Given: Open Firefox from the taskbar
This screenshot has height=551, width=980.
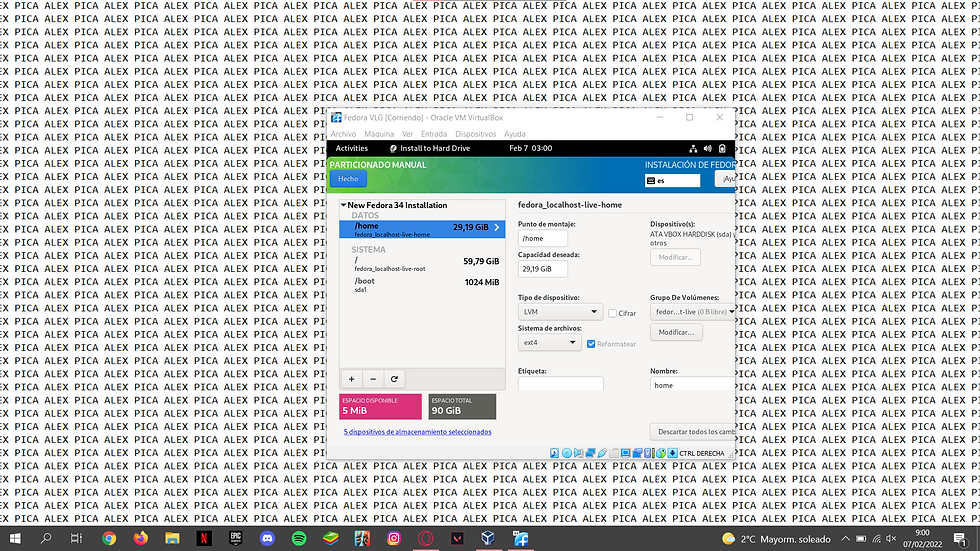Looking at the screenshot, I should (x=141, y=539).
